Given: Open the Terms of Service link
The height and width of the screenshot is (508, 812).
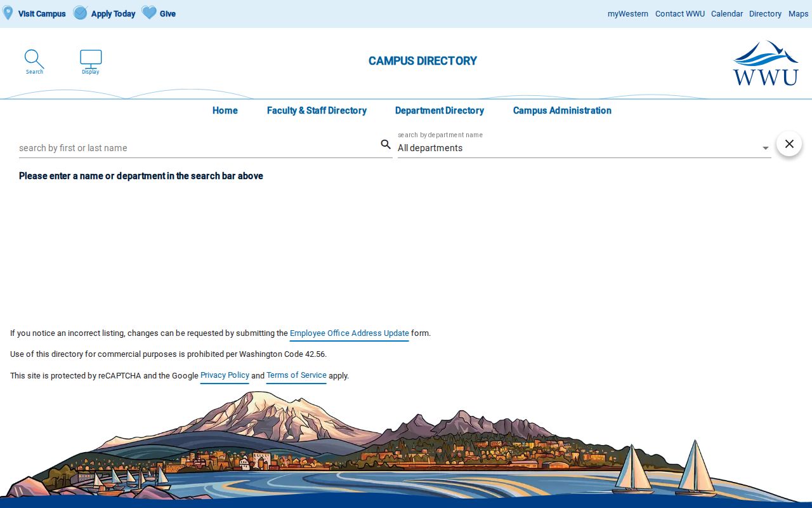Looking at the screenshot, I should pyautogui.click(x=296, y=375).
